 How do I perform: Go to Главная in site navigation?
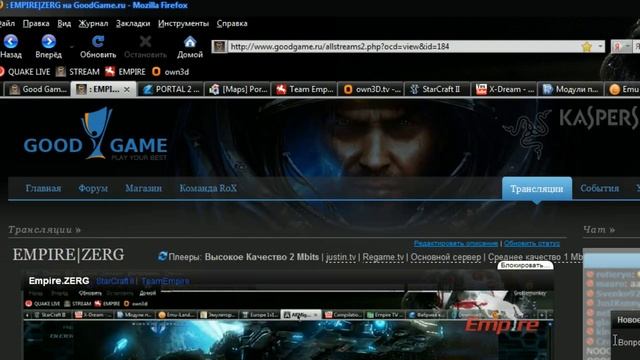43,189
